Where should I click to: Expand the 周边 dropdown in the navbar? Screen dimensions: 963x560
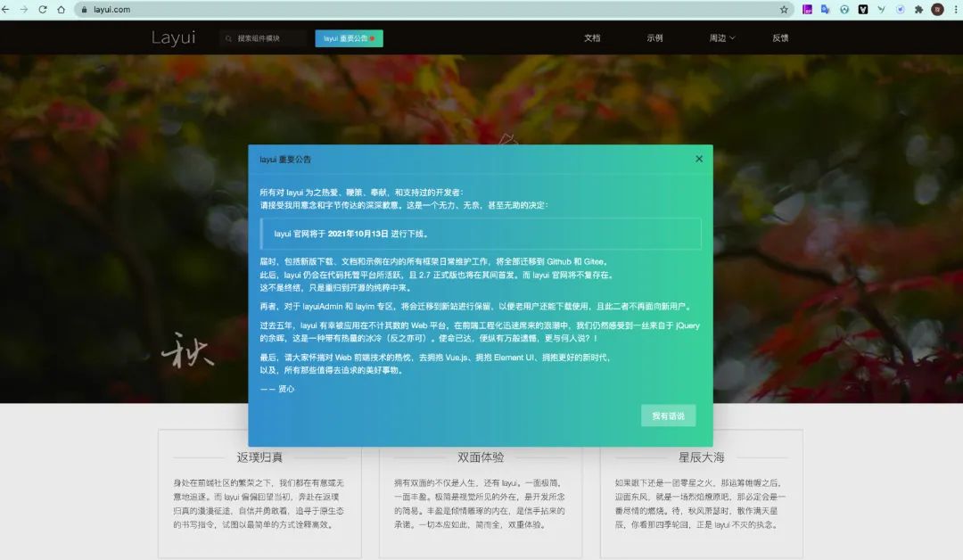click(x=719, y=37)
